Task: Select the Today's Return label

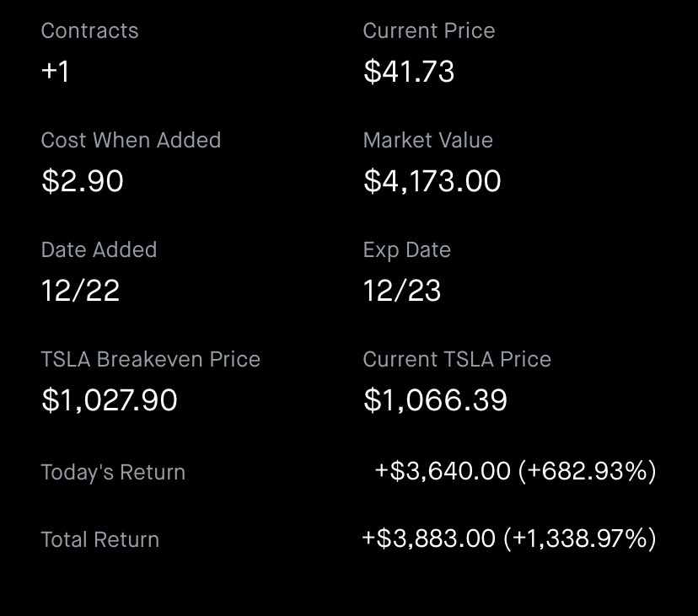Action: [113, 472]
